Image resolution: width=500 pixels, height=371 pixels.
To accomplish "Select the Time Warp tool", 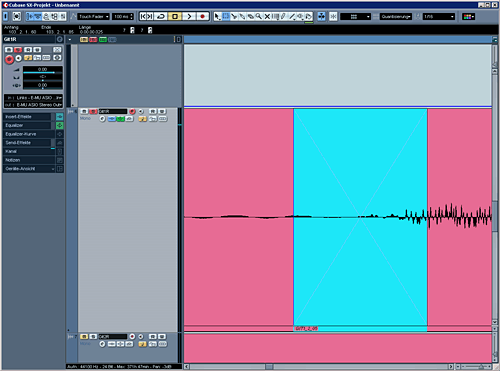I will (275, 16).
